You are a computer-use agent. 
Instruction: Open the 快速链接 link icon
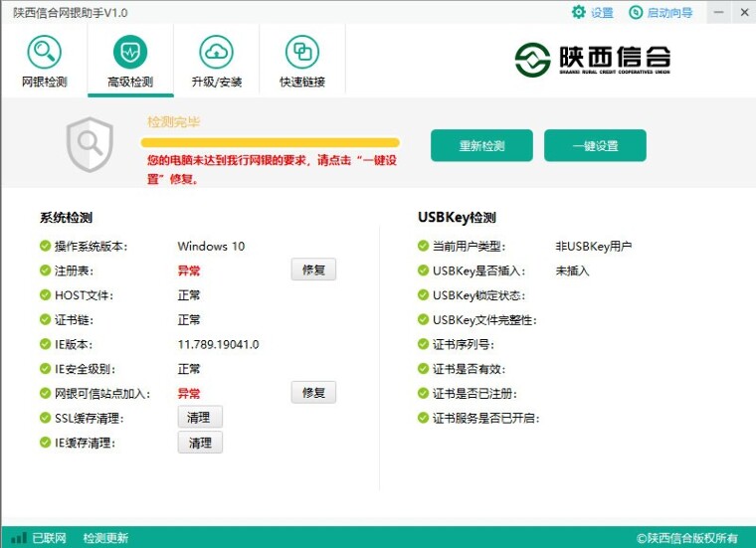click(x=302, y=52)
